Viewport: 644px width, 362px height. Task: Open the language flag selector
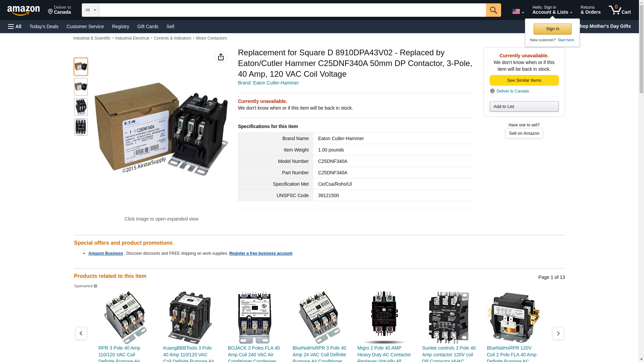tap(518, 11)
